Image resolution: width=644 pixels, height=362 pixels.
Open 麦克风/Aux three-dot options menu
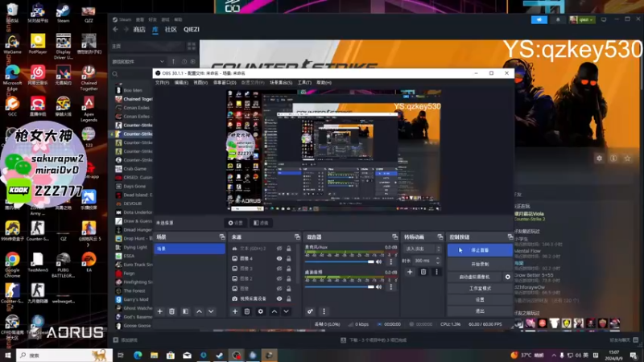click(391, 262)
